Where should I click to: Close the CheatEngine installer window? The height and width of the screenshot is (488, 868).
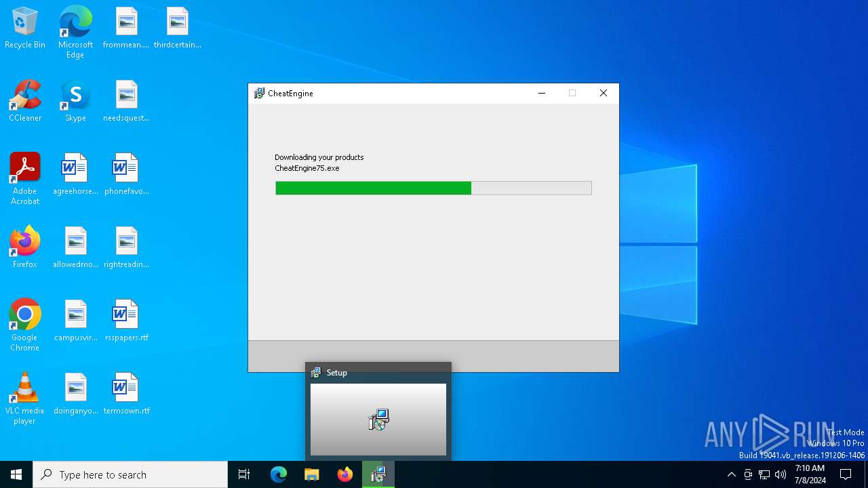point(604,94)
